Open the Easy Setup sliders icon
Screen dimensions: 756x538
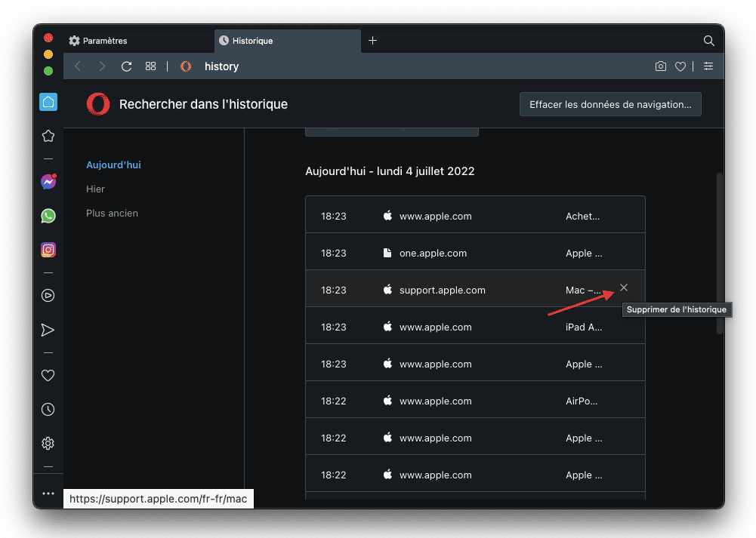tap(708, 66)
